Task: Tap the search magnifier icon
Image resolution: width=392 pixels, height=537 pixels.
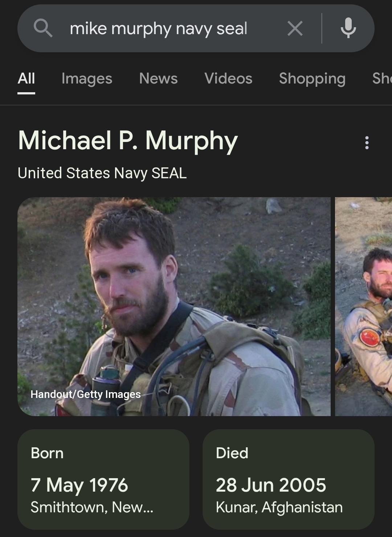Action: [43, 28]
